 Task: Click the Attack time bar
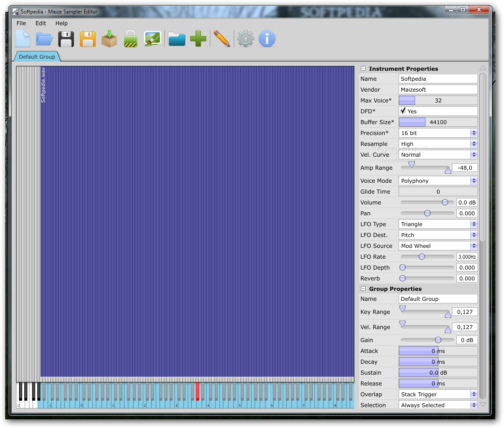click(x=438, y=351)
